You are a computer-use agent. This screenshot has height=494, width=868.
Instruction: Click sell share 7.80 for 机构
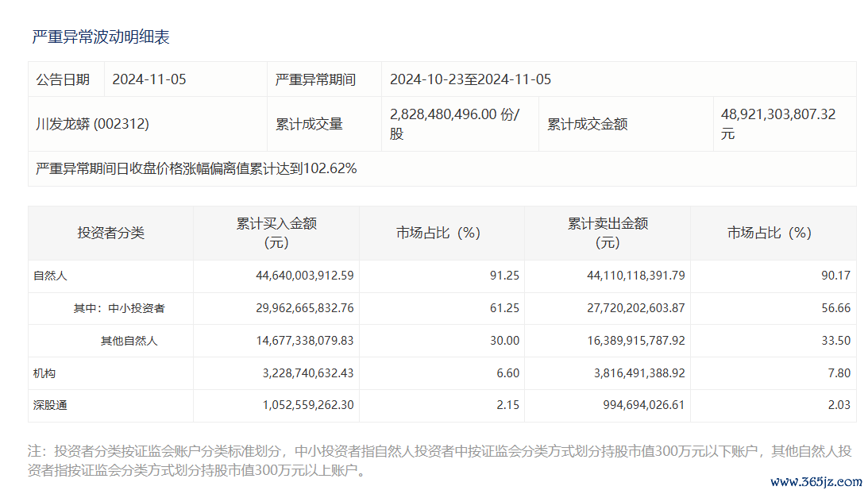(x=839, y=374)
